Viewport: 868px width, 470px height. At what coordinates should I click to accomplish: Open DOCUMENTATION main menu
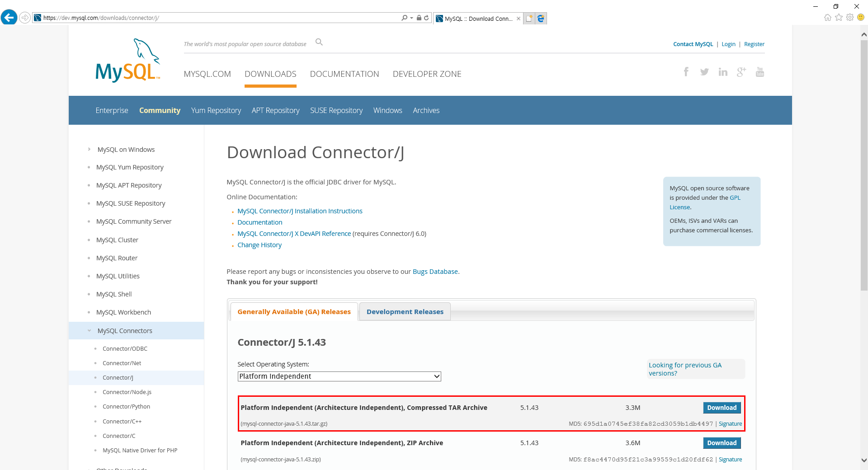tap(344, 74)
